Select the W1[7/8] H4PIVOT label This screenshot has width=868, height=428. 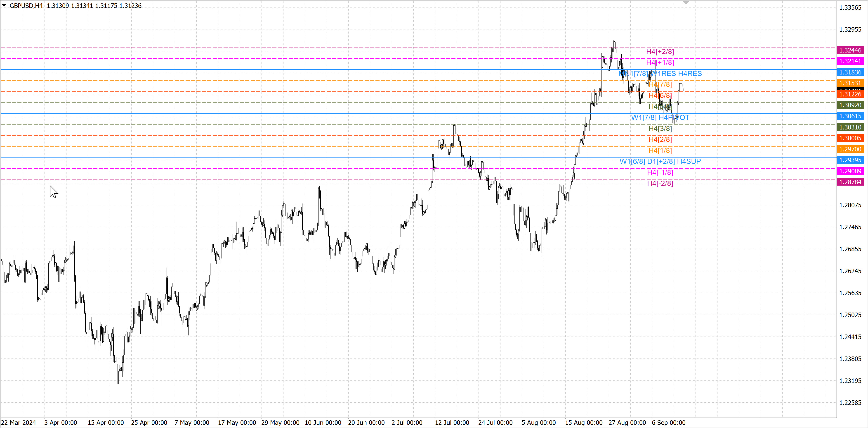pyautogui.click(x=660, y=117)
